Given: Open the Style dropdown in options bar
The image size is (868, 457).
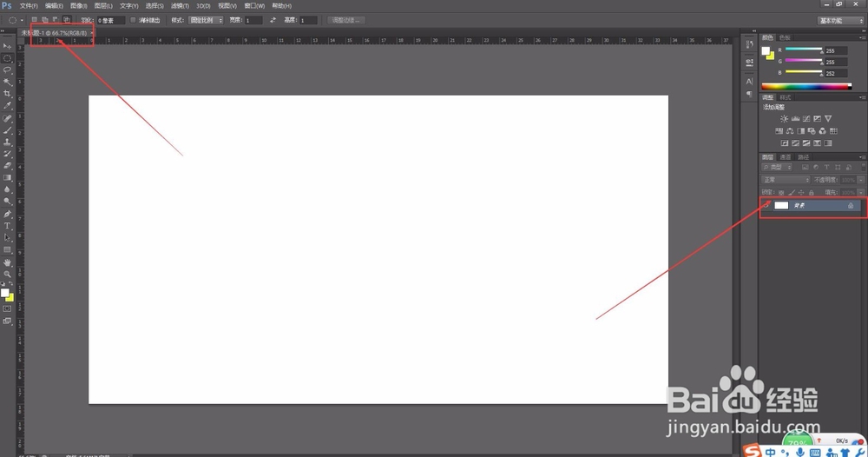Looking at the screenshot, I should [206, 20].
